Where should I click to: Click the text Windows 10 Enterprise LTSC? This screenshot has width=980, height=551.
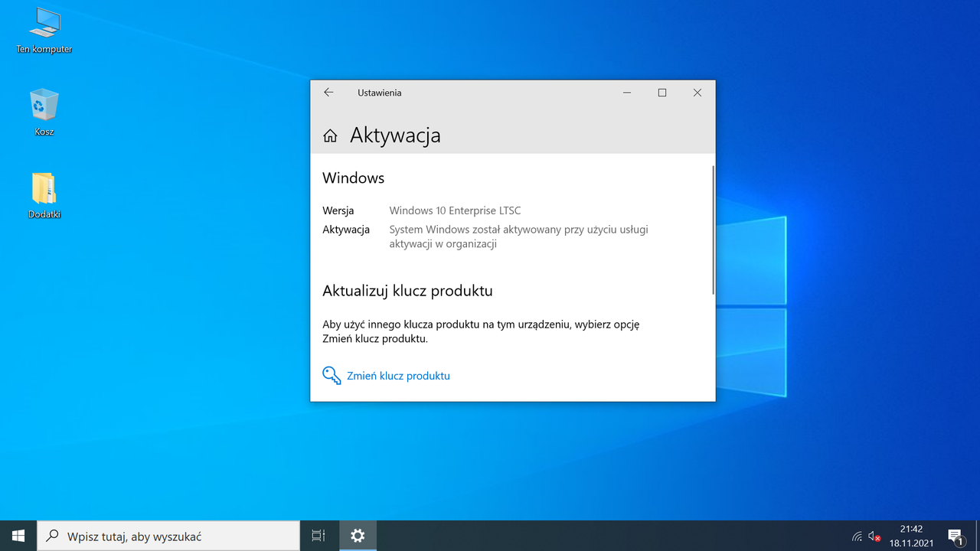(x=455, y=210)
